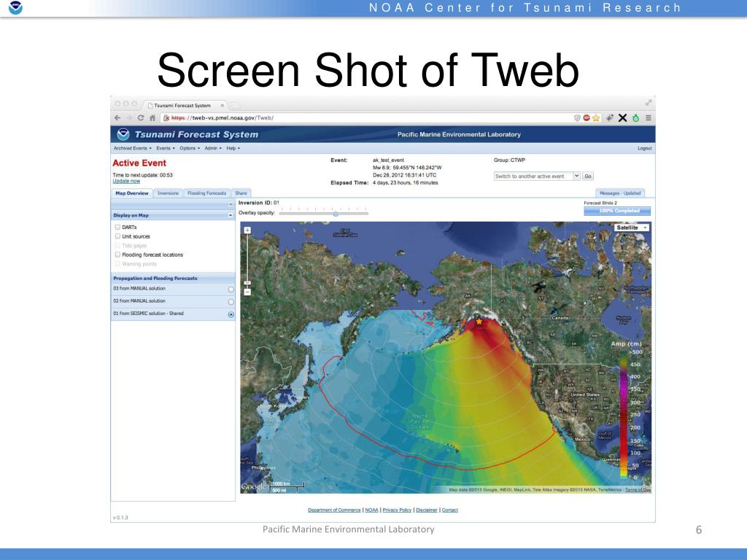Enable the DARTs checkbox
The height and width of the screenshot is (560, 747).
(117, 227)
